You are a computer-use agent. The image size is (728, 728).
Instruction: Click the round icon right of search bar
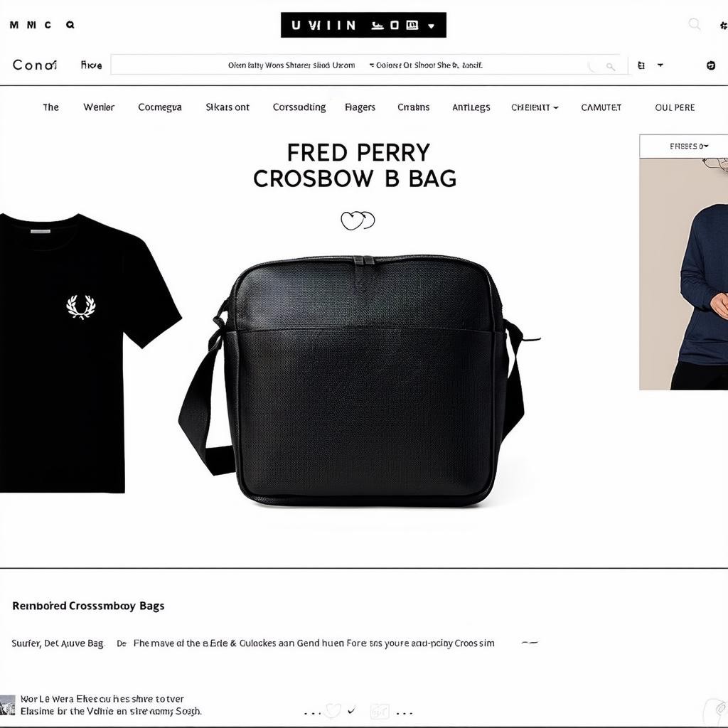(x=711, y=65)
